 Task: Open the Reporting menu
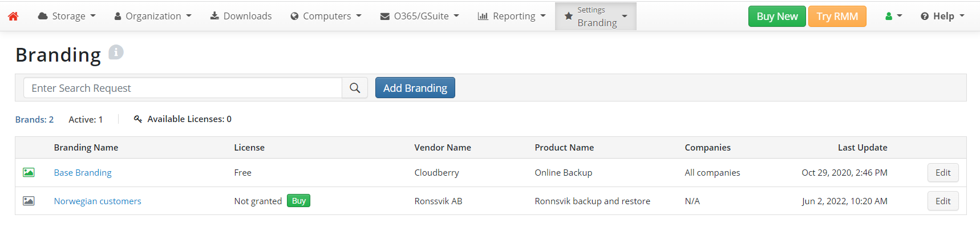[512, 16]
